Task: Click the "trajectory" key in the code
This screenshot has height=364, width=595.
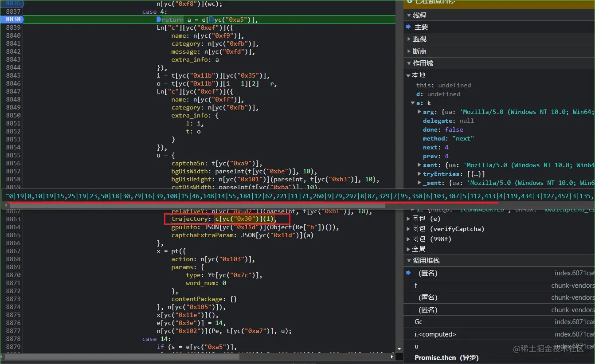Action: [x=190, y=219]
